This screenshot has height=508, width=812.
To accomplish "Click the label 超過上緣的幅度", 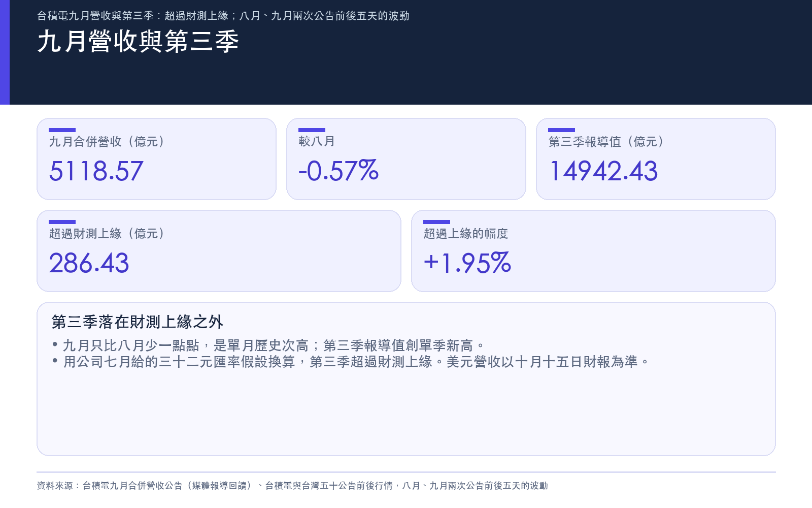I will click(466, 234).
